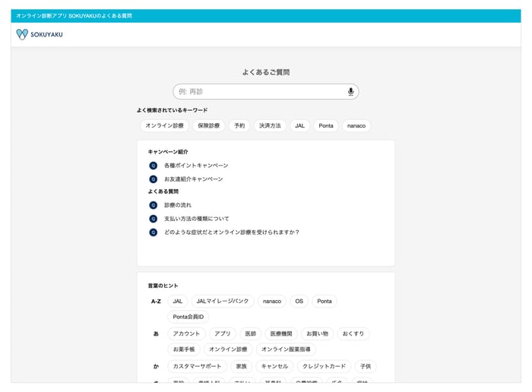Choose the キャンセル hint tag
This screenshot has height=392, width=532.
(x=274, y=366)
